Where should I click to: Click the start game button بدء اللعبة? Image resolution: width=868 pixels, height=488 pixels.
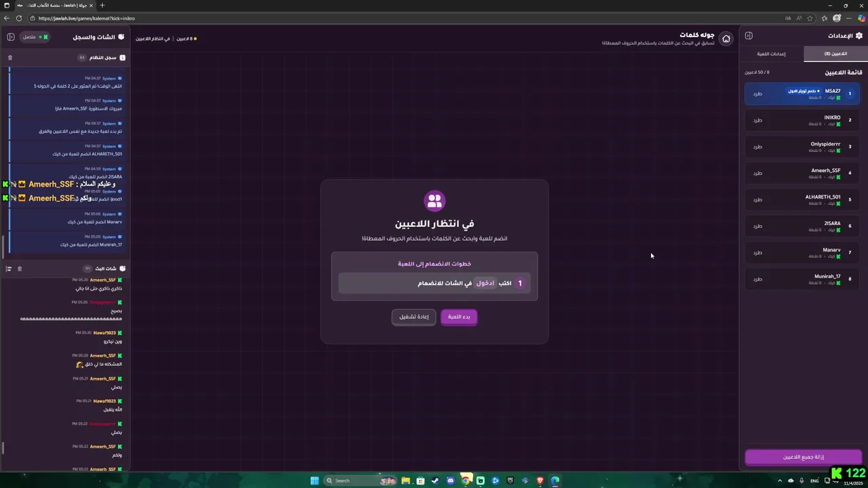pos(459,317)
